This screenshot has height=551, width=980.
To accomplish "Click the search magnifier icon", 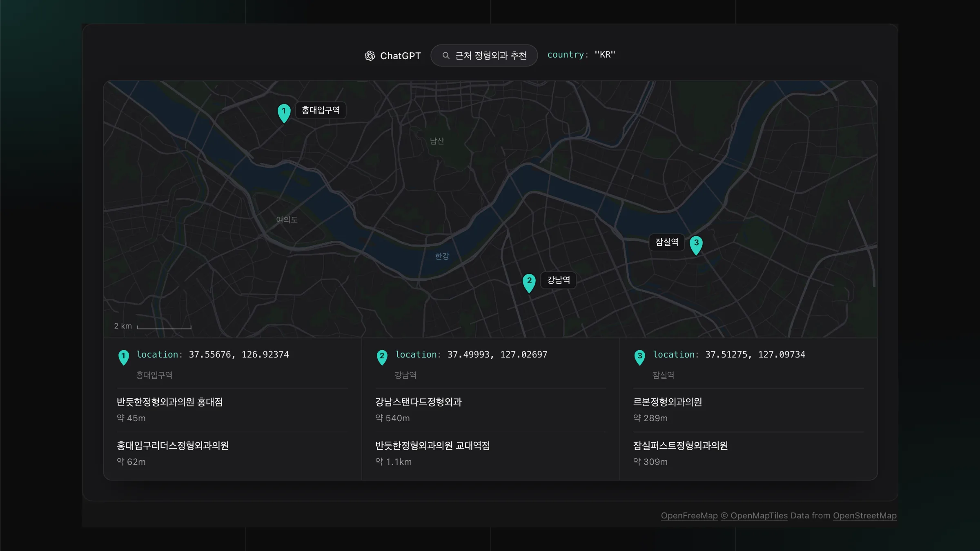I will (x=446, y=56).
